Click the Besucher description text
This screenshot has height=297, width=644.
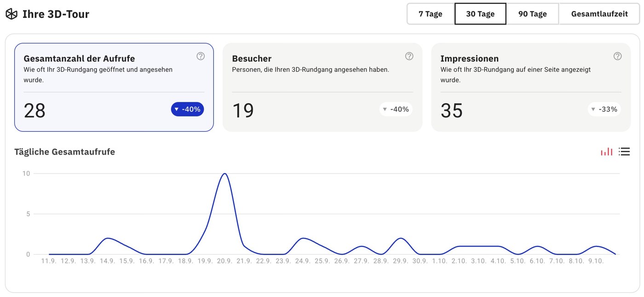(310, 70)
